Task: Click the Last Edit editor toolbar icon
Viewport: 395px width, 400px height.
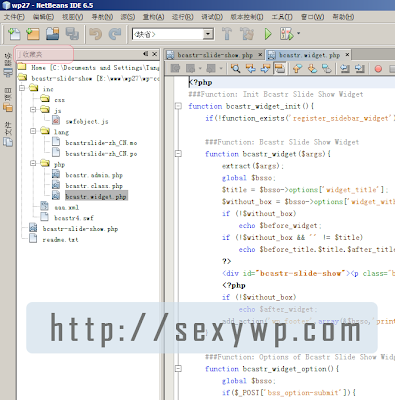Action: pyautogui.click(x=175, y=69)
